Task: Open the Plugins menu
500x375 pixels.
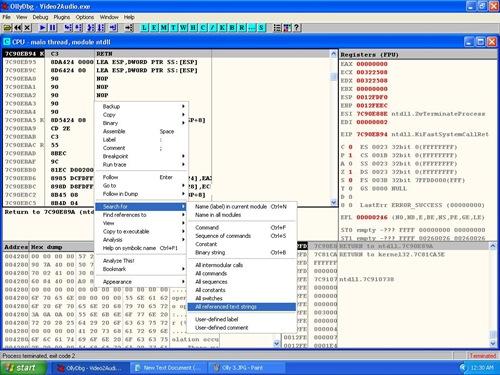Action: click(x=62, y=17)
